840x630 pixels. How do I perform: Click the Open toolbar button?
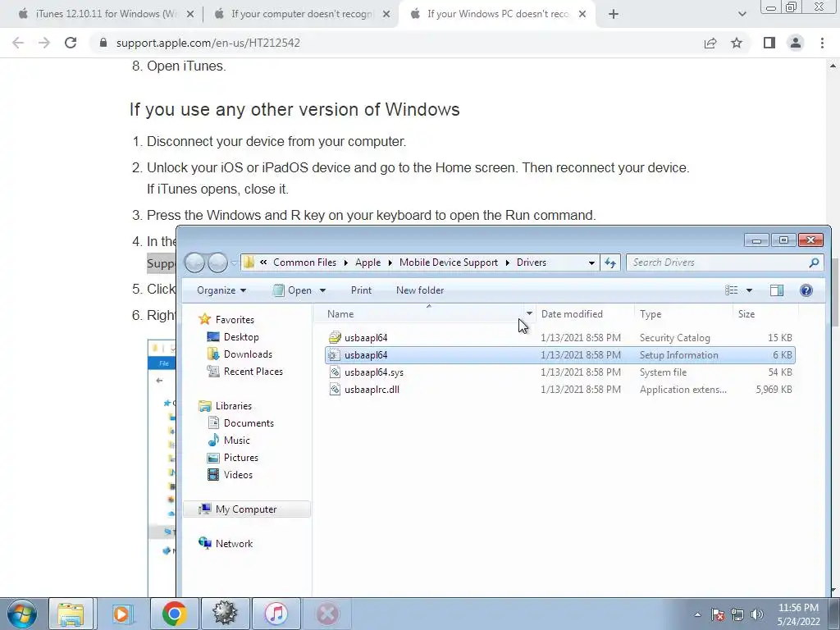point(293,290)
